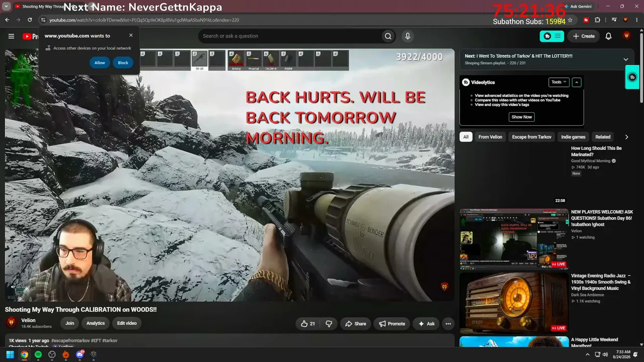Go back with the browser back arrow

pos(7,20)
